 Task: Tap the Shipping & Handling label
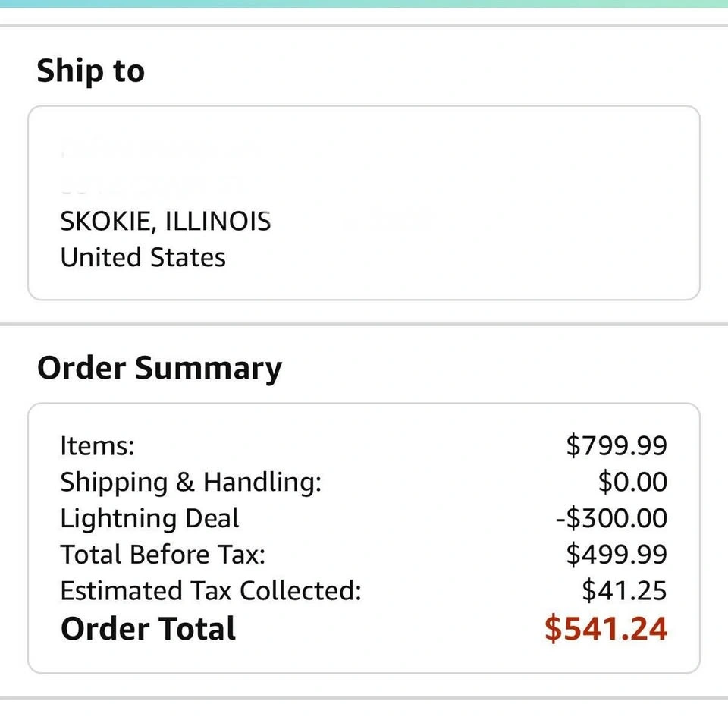pyautogui.click(x=190, y=483)
